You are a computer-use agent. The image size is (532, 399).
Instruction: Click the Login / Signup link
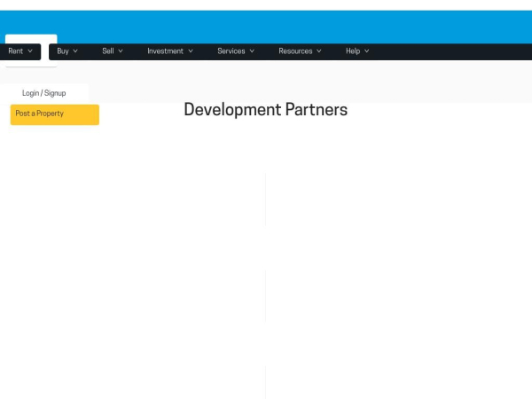pyautogui.click(x=44, y=93)
